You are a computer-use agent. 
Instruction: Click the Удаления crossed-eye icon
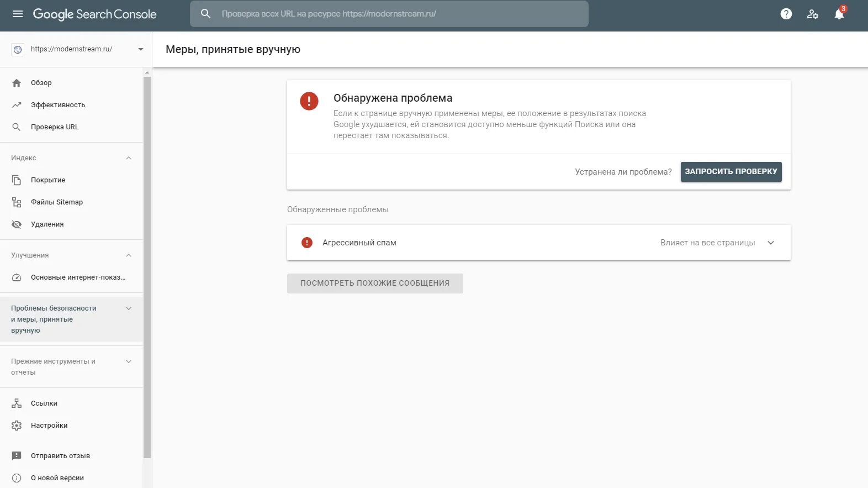tap(17, 224)
